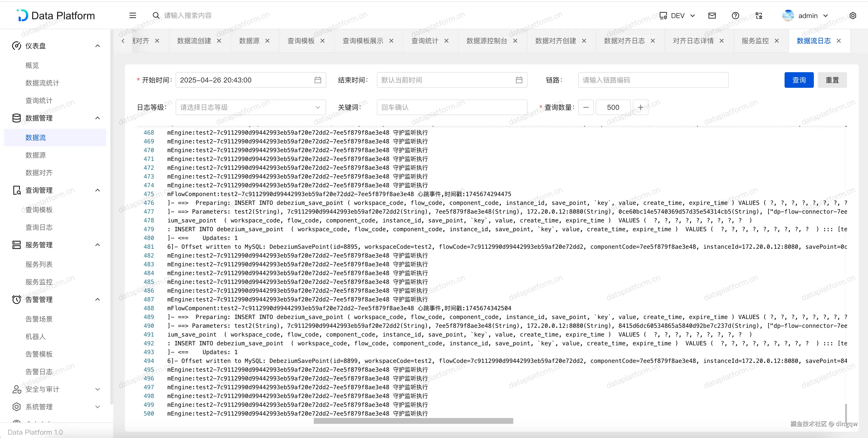Click the horizontal log scrollbar thumb

point(413,421)
